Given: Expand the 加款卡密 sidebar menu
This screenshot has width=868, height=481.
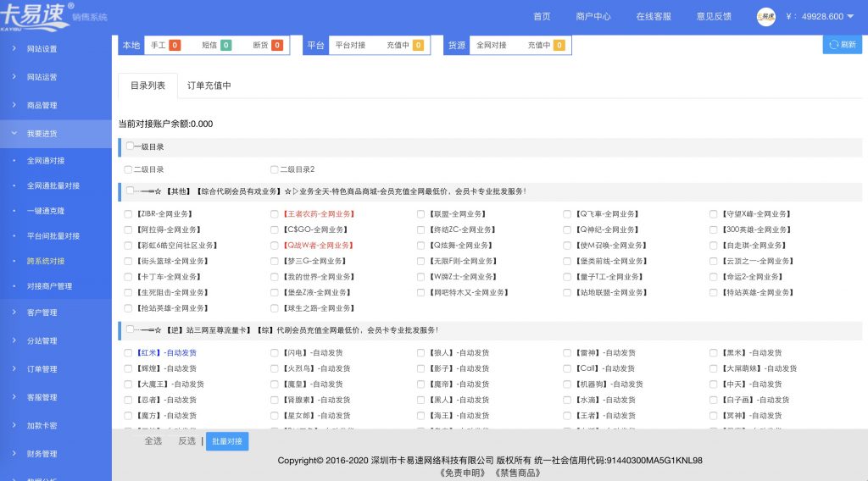Looking at the screenshot, I should click(55, 426).
